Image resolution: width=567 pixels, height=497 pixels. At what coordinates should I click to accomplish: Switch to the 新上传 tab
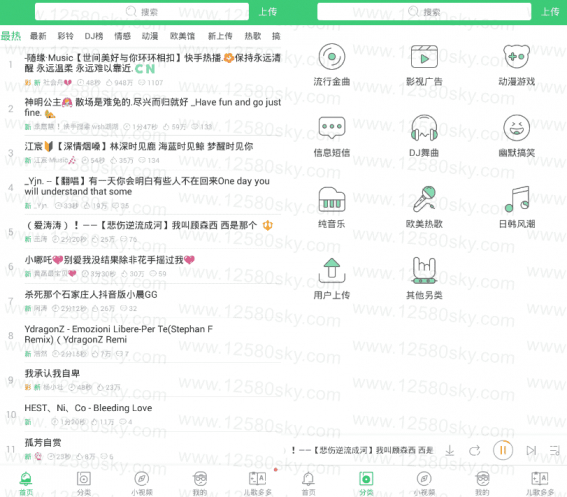tap(220, 36)
